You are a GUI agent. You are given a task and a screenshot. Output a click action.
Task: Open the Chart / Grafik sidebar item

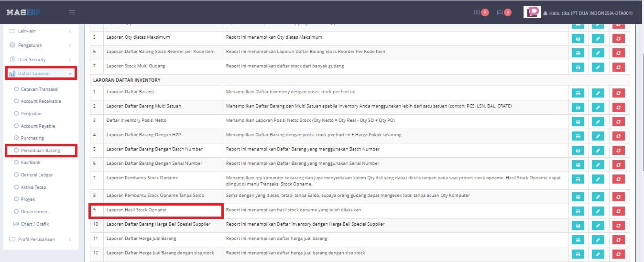[x=34, y=224]
